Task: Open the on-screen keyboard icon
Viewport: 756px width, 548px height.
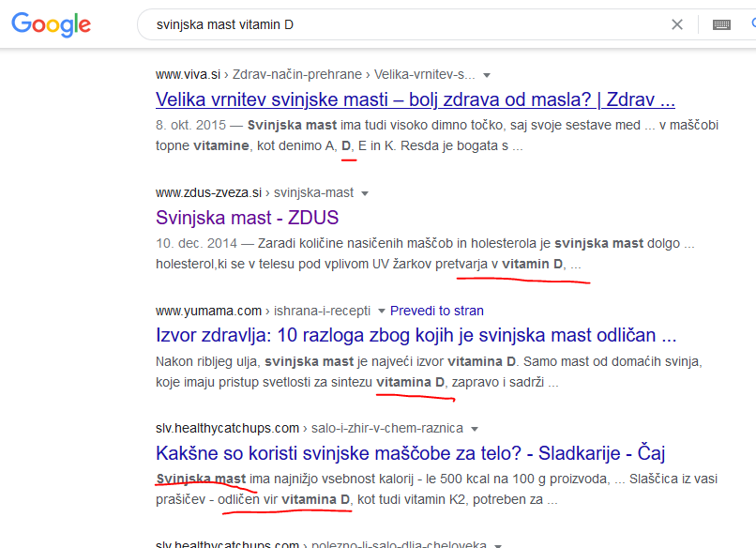Action: click(x=721, y=24)
